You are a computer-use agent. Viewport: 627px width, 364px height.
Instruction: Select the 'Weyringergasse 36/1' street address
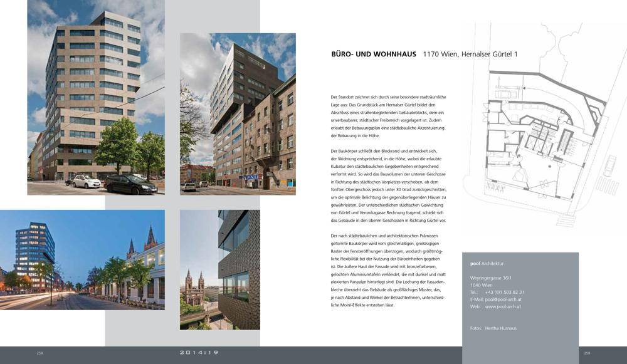point(491,278)
